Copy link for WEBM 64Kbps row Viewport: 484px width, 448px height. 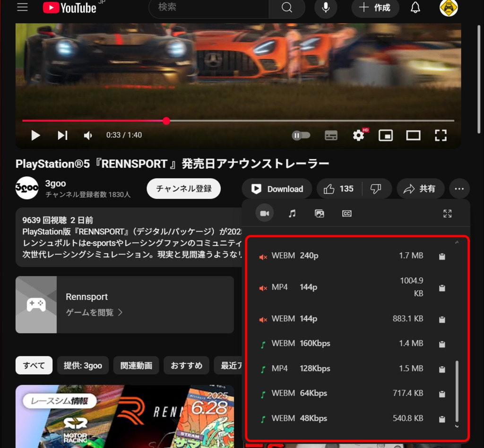tap(442, 394)
